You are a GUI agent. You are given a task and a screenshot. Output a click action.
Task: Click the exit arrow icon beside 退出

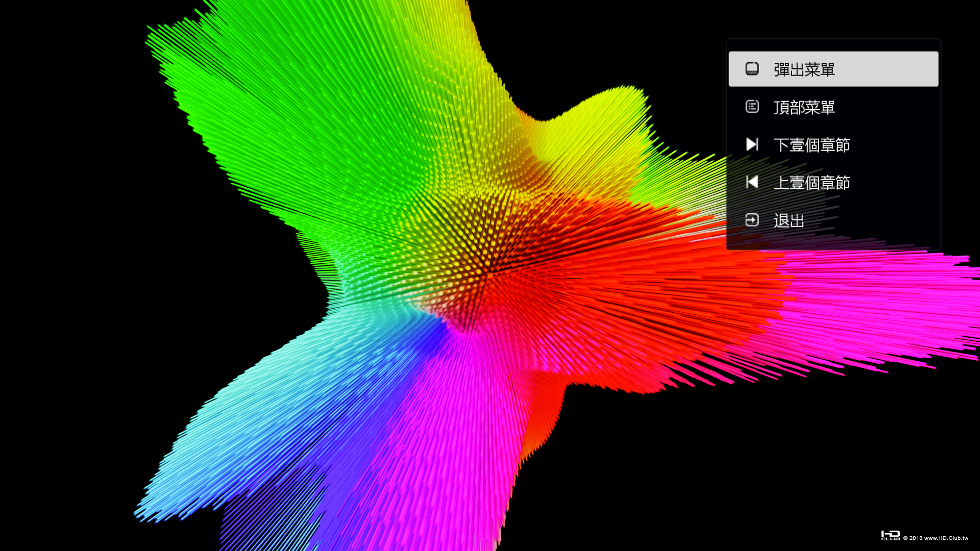click(752, 220)
